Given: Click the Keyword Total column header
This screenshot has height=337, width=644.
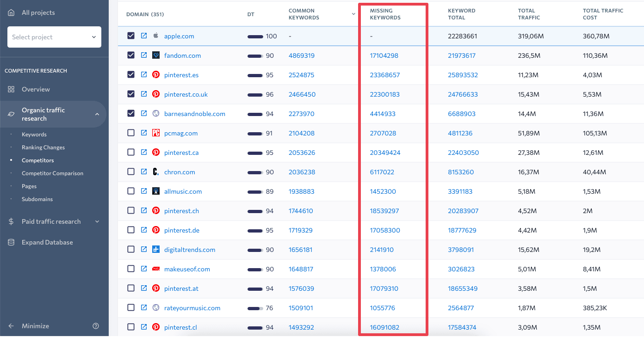Looking at the screenshot, I should [x=462, y=14].
